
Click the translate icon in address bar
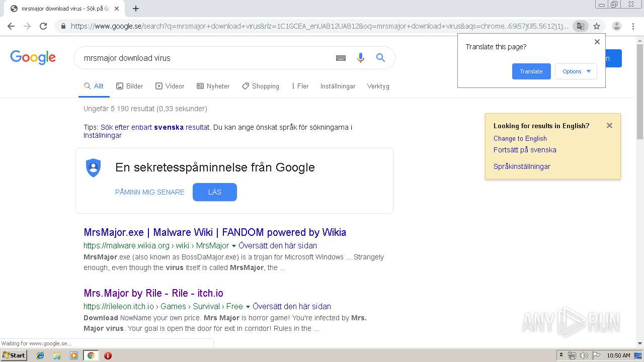pos(580,26)
